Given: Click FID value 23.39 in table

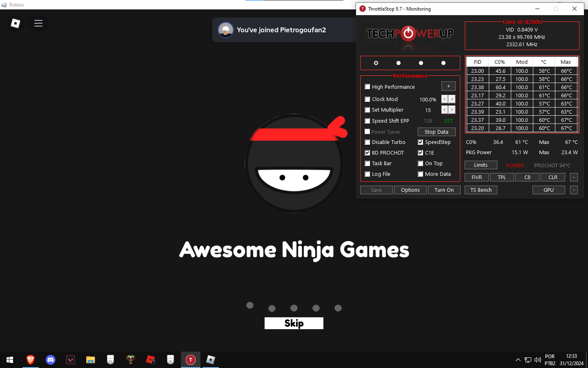Looking at the screenshot, I should point(477,112).
